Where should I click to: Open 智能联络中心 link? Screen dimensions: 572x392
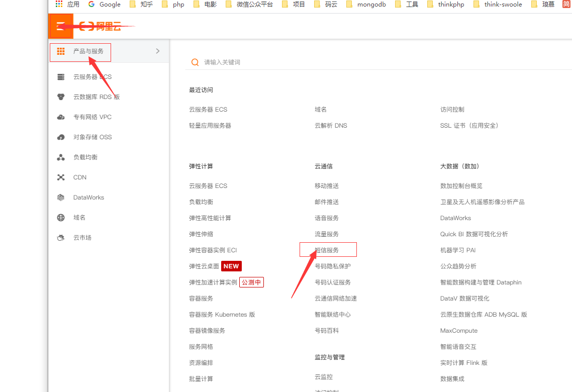[333, 314]
